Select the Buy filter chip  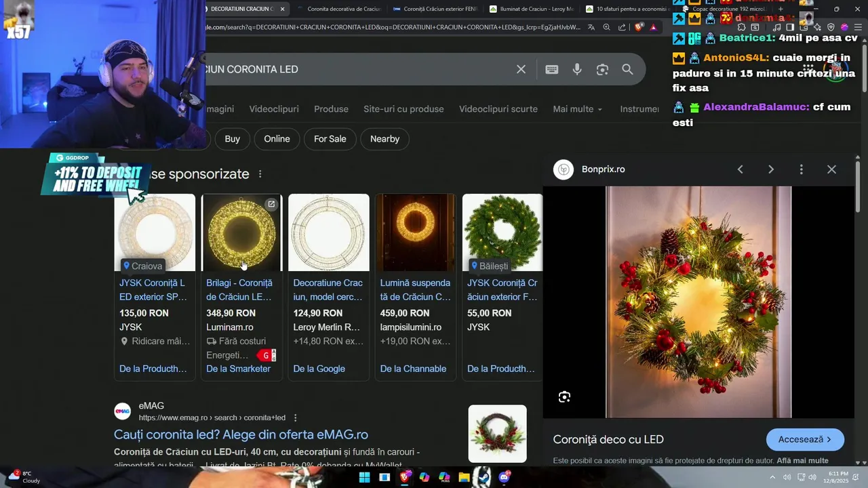[x=233, y=139]
